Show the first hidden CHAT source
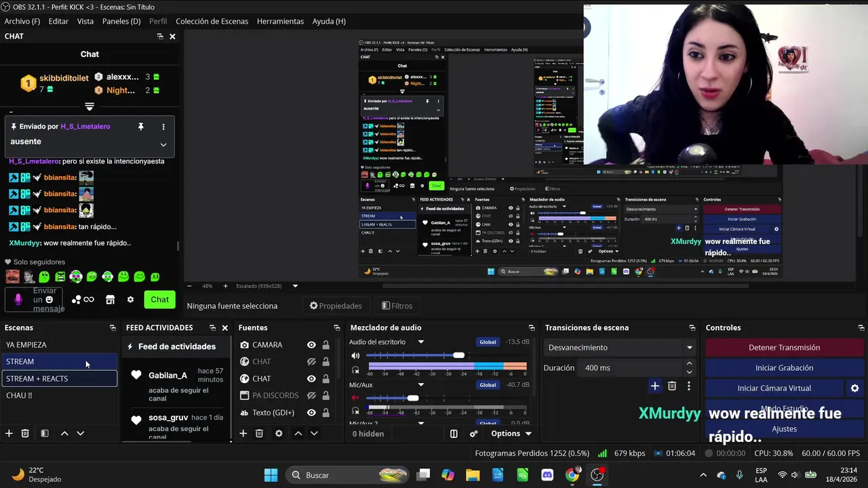868x488 pixels. [311, 362]
